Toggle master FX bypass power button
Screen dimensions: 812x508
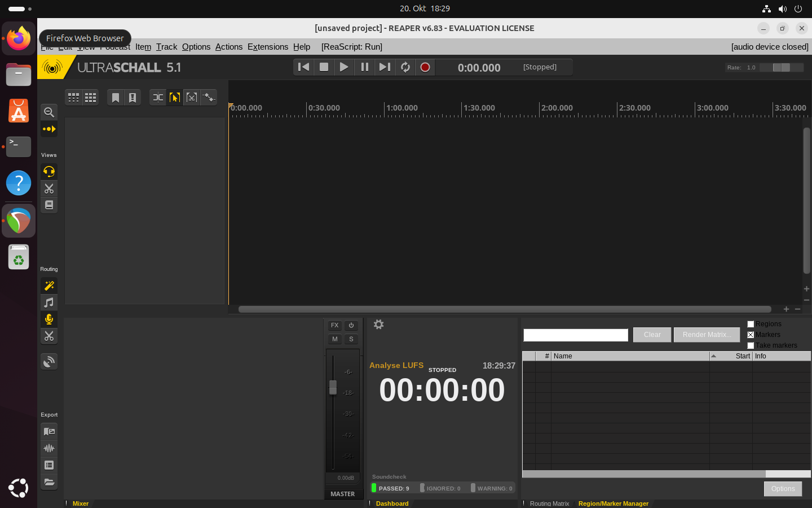pos(351,326)
